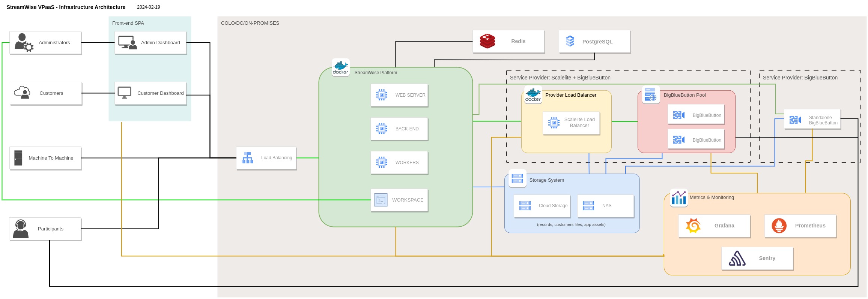868x299 pixels.
Task: Select the Standalone BigBlueButton node
Action: [812, 120]
